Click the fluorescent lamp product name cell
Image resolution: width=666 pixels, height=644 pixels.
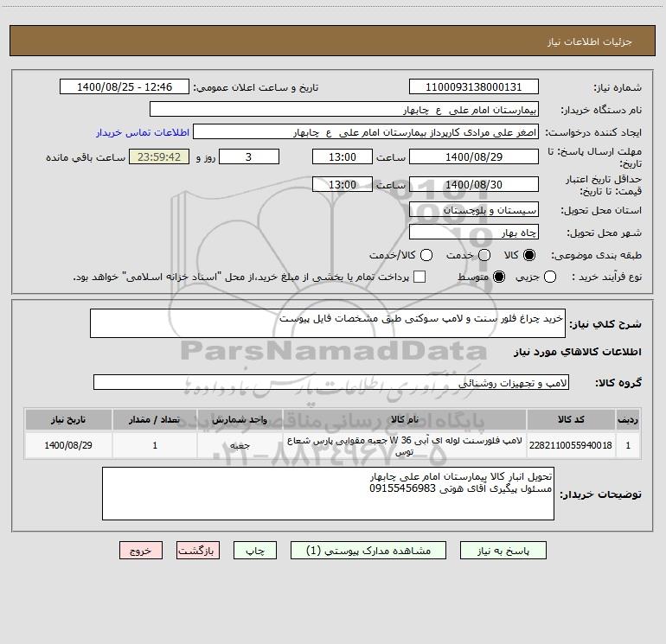(405, 445)
